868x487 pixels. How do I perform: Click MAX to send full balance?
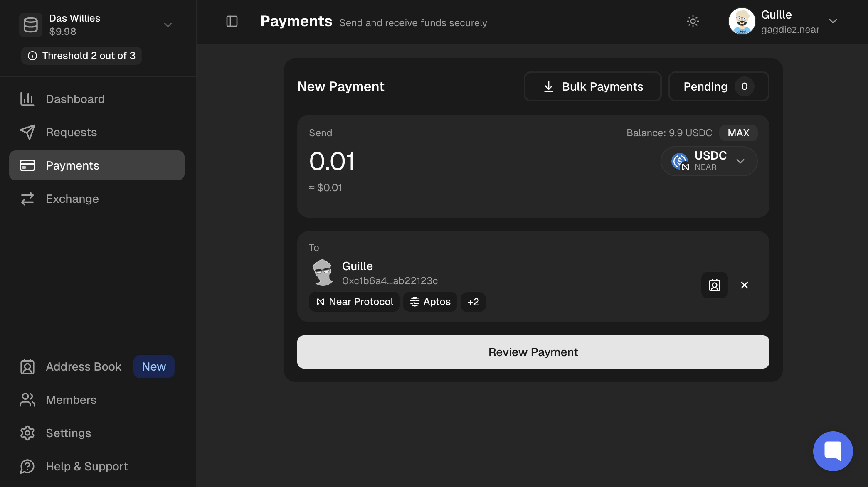coord(738,133)
